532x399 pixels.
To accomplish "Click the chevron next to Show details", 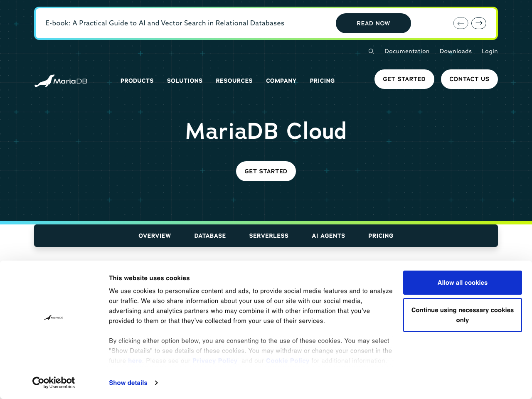I will [156, 383].
